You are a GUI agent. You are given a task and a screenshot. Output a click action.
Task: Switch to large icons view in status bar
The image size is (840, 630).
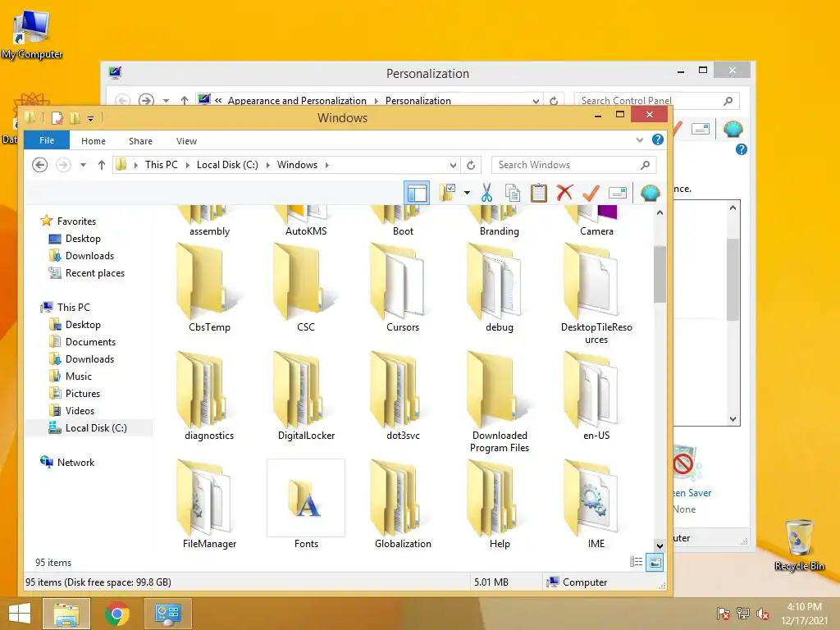(x=654, y=563)
